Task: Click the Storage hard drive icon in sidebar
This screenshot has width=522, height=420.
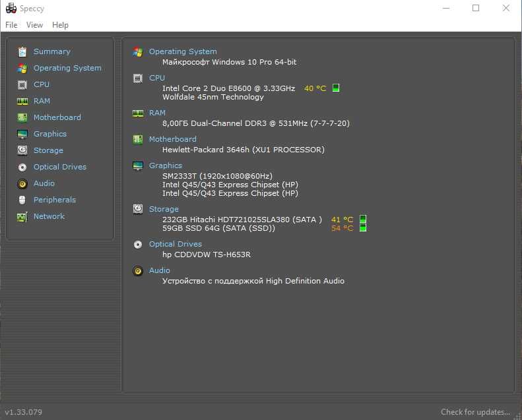Action: (22, 150)
